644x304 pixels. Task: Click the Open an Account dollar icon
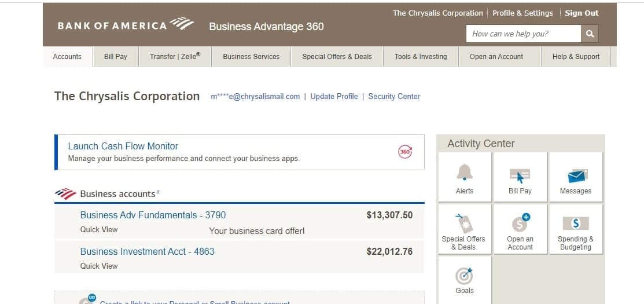point(520,223)
